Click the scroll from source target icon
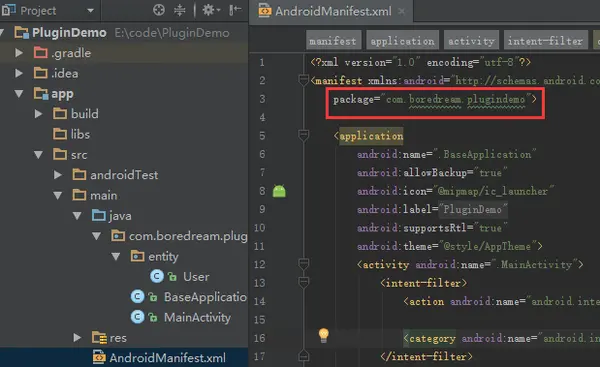The image size is (600, 367). [159, 10]
